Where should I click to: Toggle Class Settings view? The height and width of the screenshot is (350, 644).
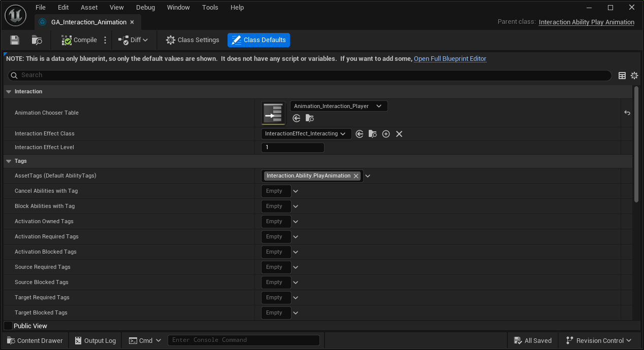click(x=192, y=40)
